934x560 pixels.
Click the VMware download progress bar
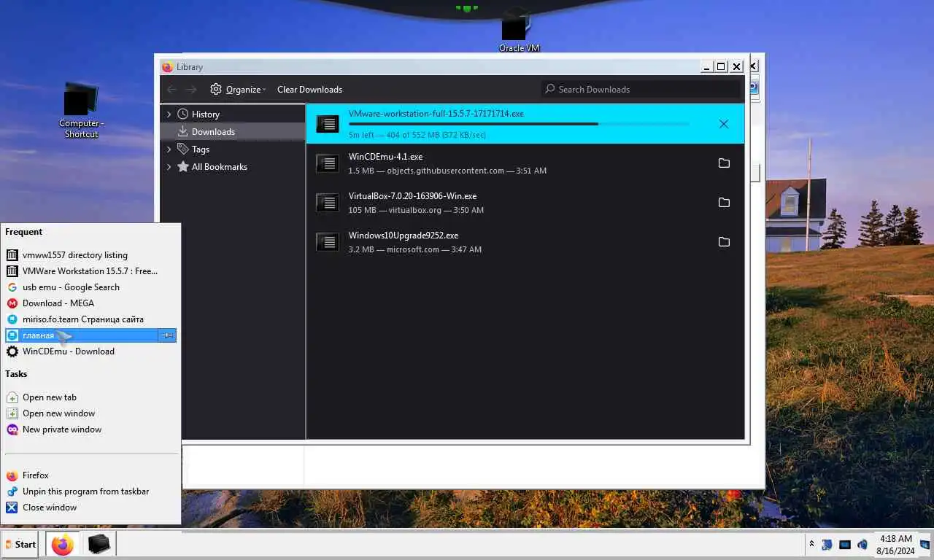pyautogui.click(x=519, y=124)
